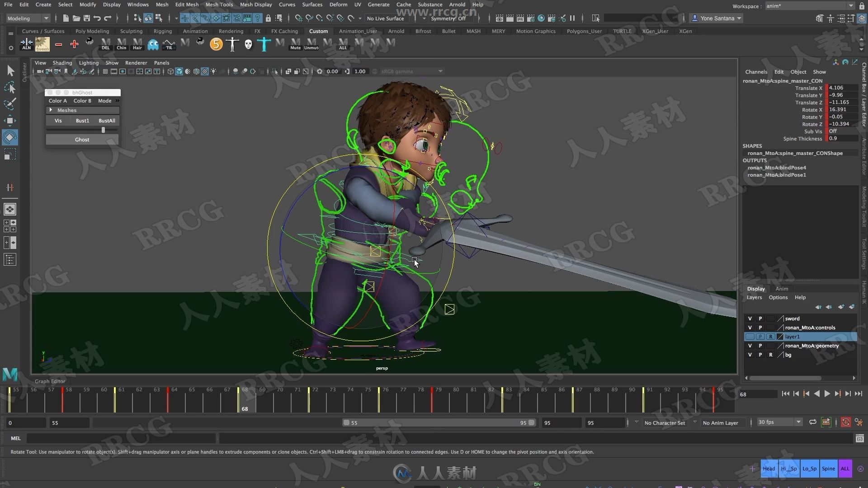Drag the Bust1 slider in bhGhost
This screenshot has height=488, width=868.
click(x=104, y=130)
